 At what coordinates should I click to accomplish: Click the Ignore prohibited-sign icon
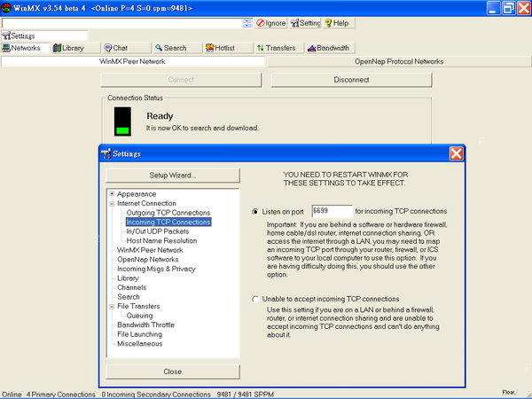[261, 23]
